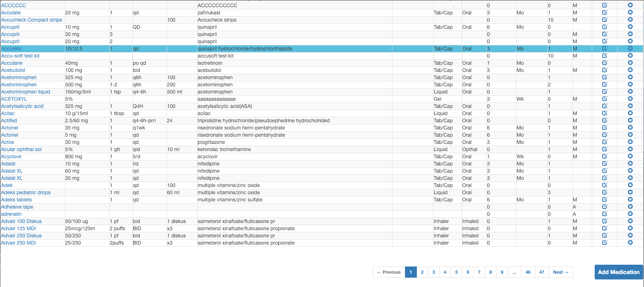Screen dimensions: 644x287
Task: Delete the Advair 125 MDI entry
Action: click(x=630, y=228)
